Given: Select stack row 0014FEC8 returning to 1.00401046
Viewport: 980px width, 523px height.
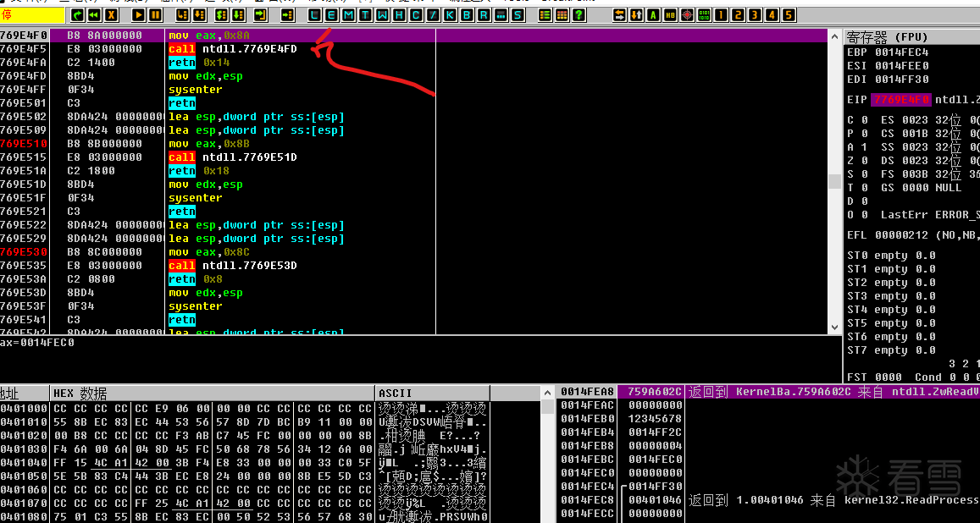Looking at the screenshot, I should tap(767, 500).
